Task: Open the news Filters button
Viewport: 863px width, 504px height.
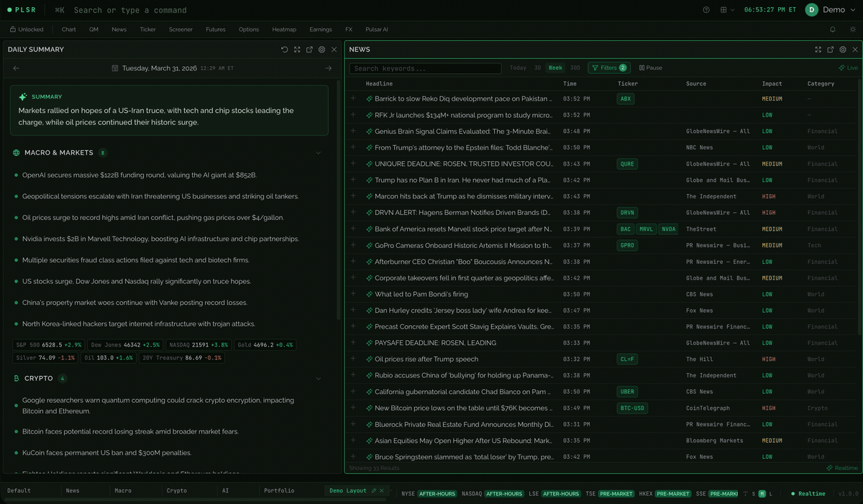Action: pos(609,68)
